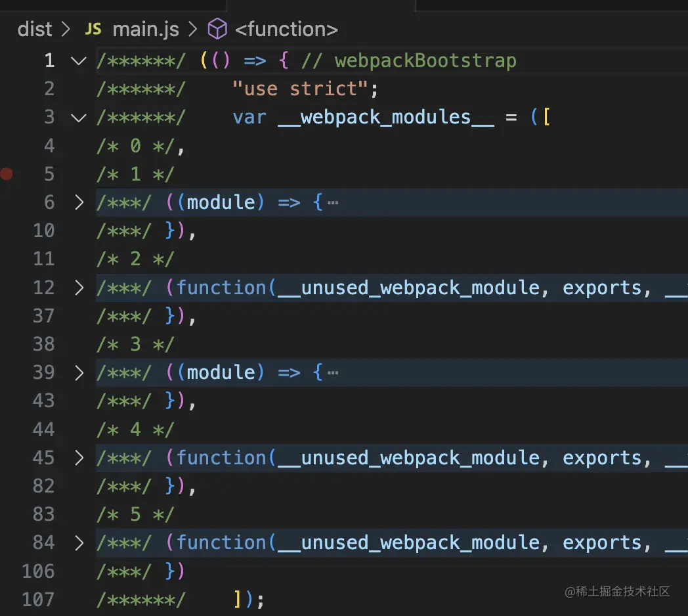The height and width of the screenshot is (616, 688).
Task: Expand the folded function at line 84
Action: click(x=79, y=542)
